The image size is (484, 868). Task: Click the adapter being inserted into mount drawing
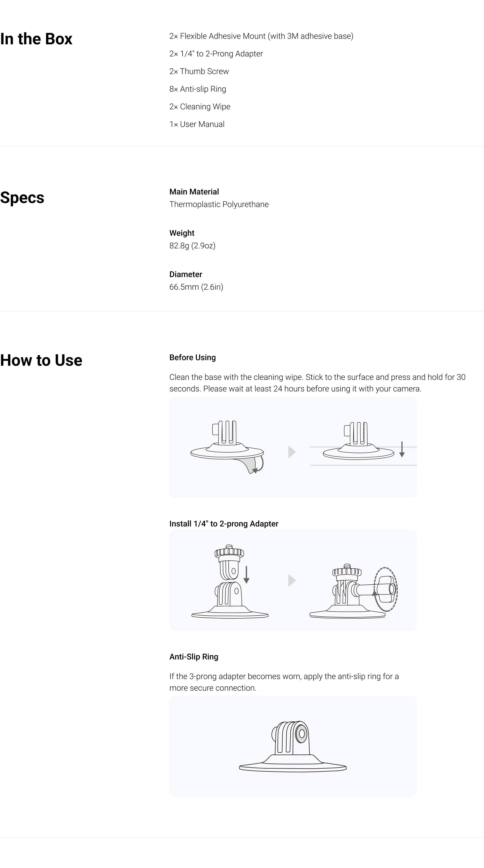(230, 581)
